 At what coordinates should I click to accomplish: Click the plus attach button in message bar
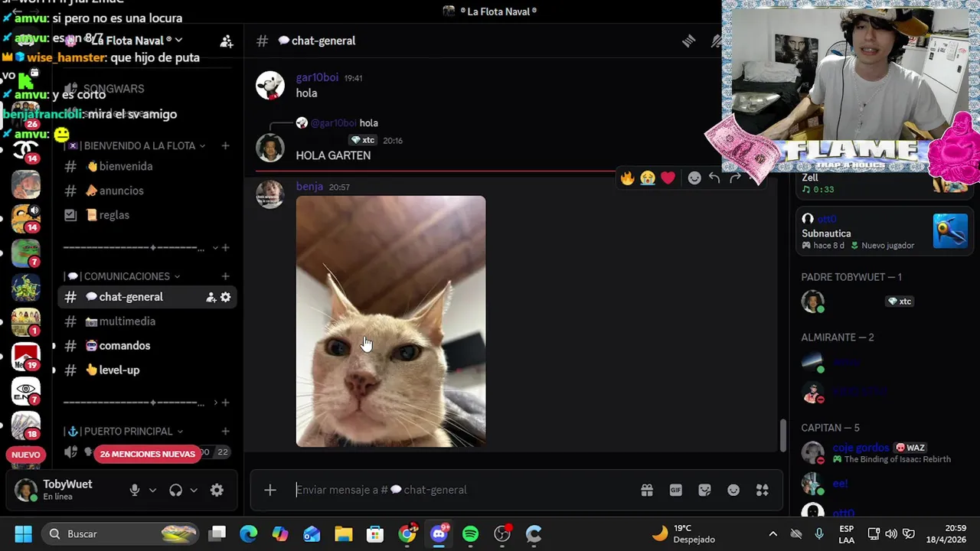coord(270,490)
